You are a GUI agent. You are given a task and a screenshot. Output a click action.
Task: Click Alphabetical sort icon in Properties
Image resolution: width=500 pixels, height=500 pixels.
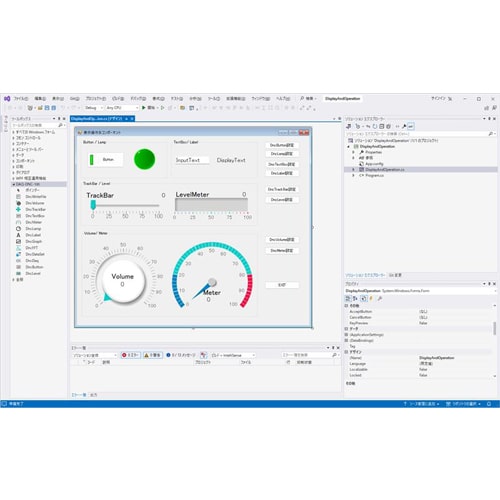point(355,299)
